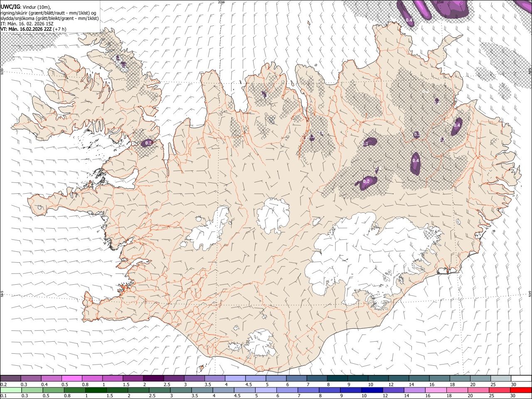The width and height of the screenshot is (532, 399).
Task: Click the bright red 30 swatch ending the rain legend
Action: click(521, 390)
